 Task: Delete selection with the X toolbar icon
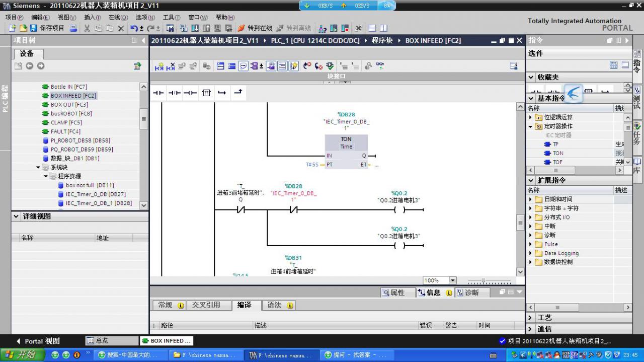tap(121, 28)
